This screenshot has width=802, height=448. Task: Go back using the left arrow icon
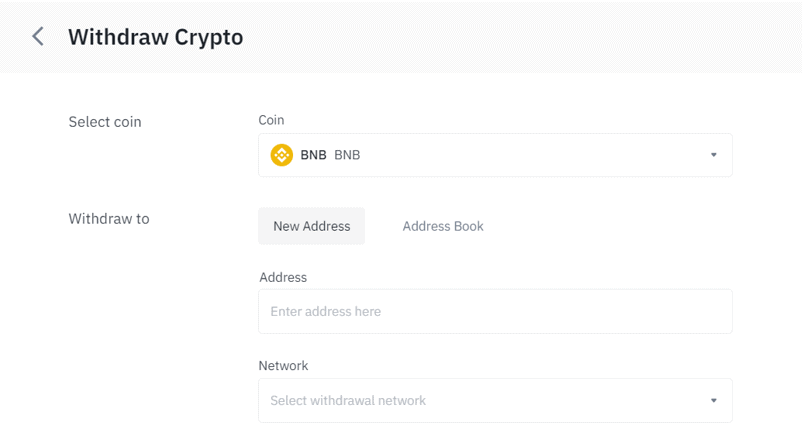[x=38, y=36]
